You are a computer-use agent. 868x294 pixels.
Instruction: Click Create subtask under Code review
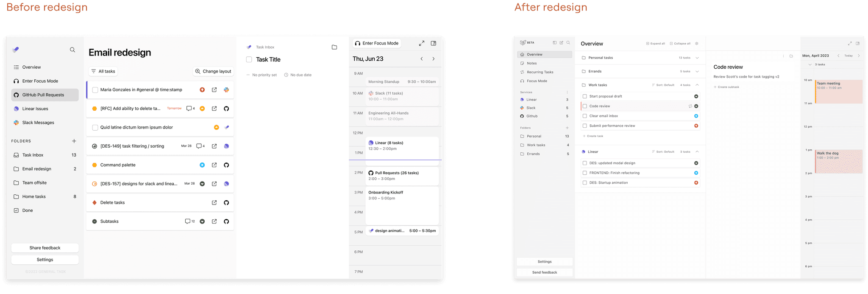click(728, 87)
